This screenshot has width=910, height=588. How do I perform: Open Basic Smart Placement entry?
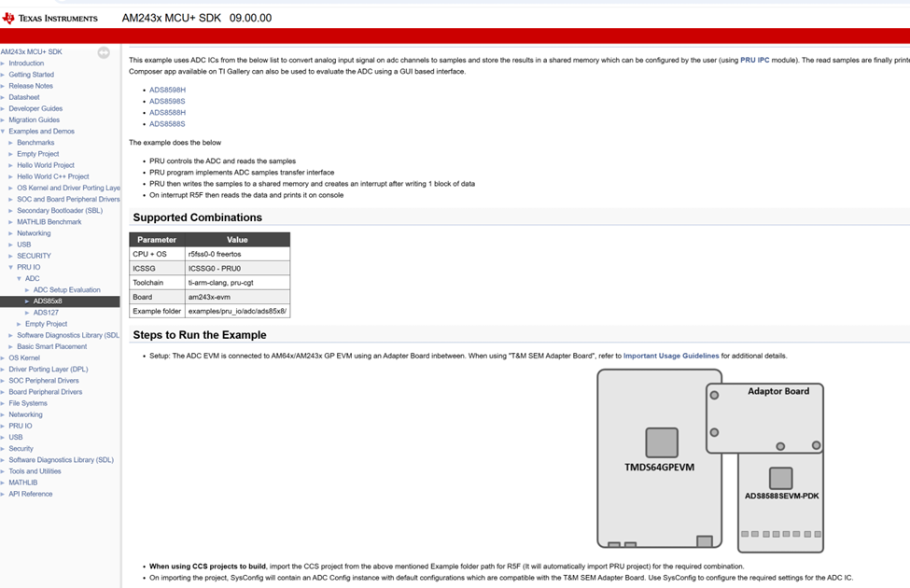point(51,346)
